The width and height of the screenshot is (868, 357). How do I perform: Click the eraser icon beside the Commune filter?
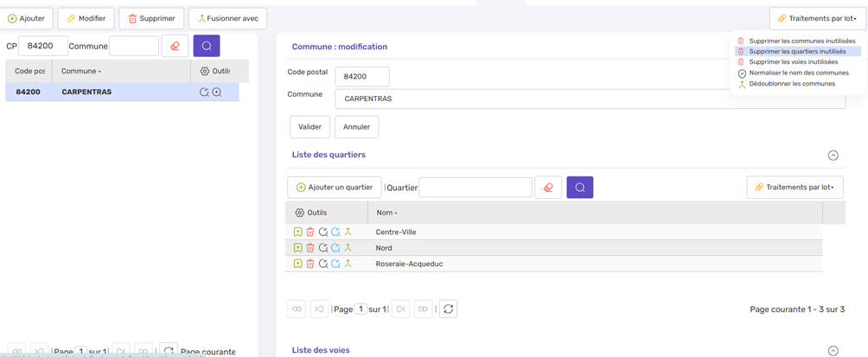pyautogui.click(x=175, y=47)
